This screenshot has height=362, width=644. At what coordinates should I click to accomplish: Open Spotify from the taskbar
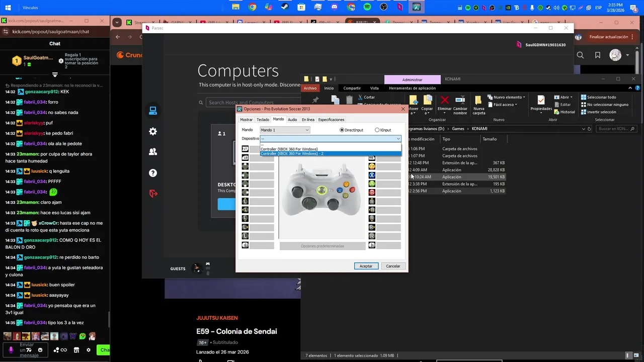(367, 8)
